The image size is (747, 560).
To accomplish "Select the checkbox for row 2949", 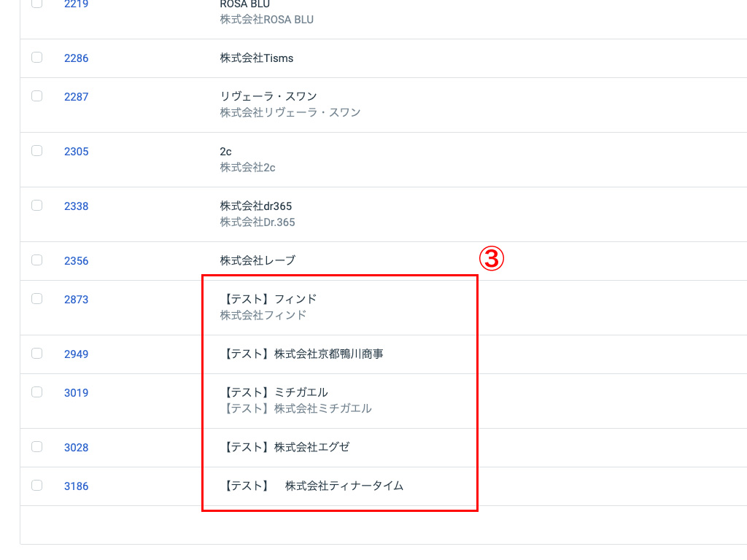I will [36, 354].
